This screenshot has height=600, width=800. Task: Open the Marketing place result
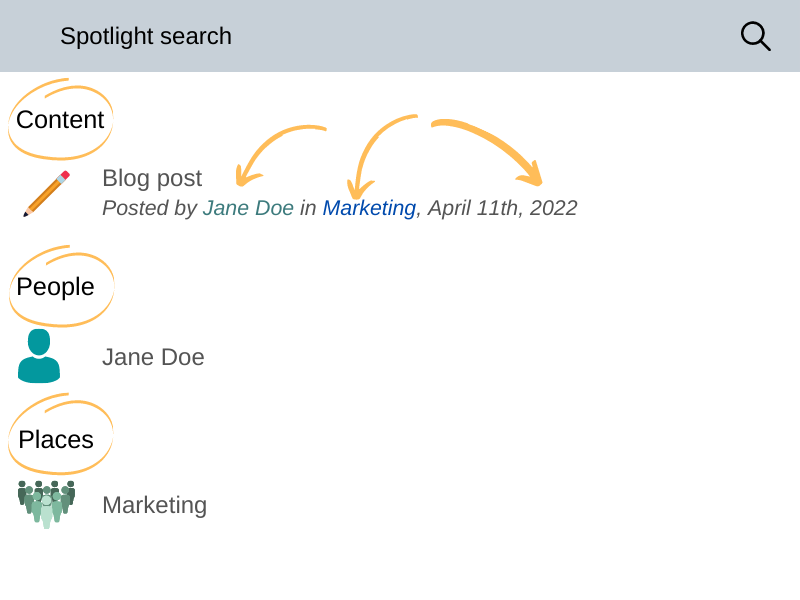tap(154, 505)
